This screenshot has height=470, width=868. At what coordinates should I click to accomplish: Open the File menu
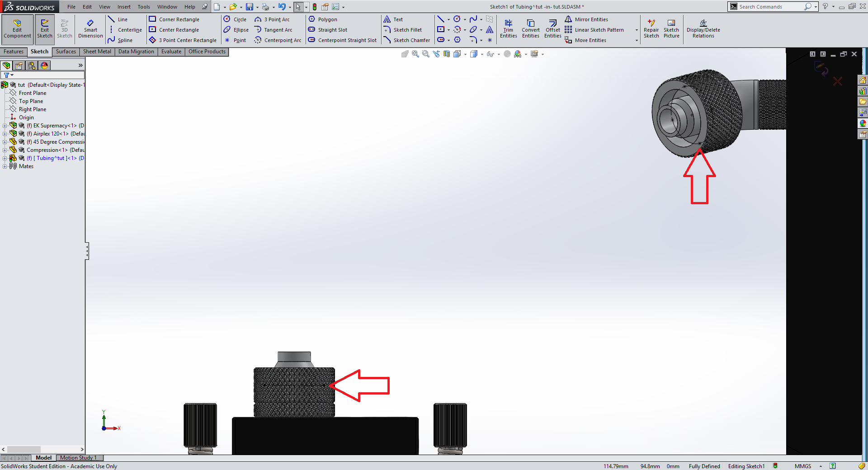click(71, 7)
